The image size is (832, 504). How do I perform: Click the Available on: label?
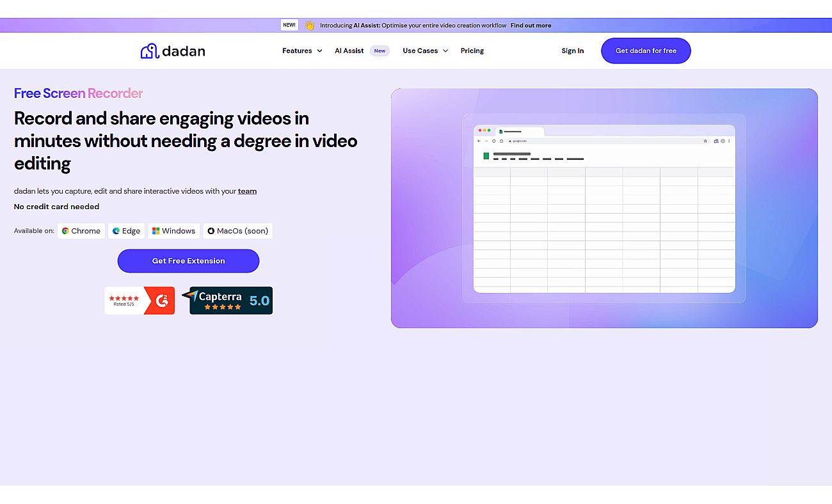pyautogui.click(x=34, y=231)
